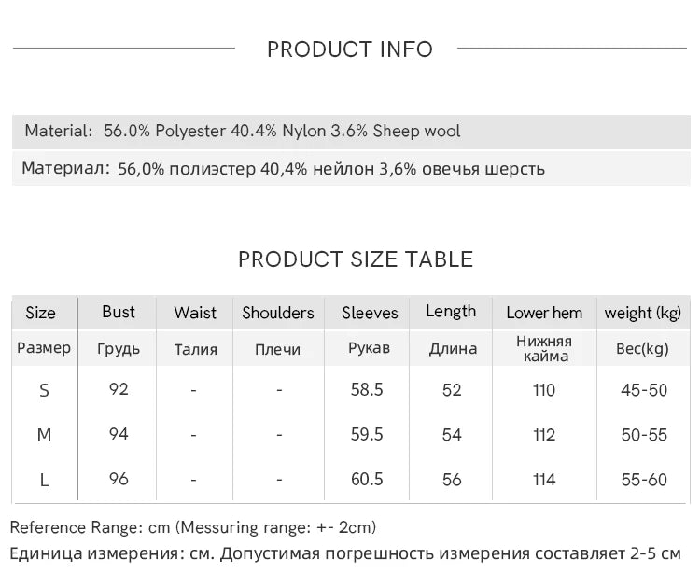
Task: Click the Нижняя кайма header cell
Action: (x=544, y=349)
